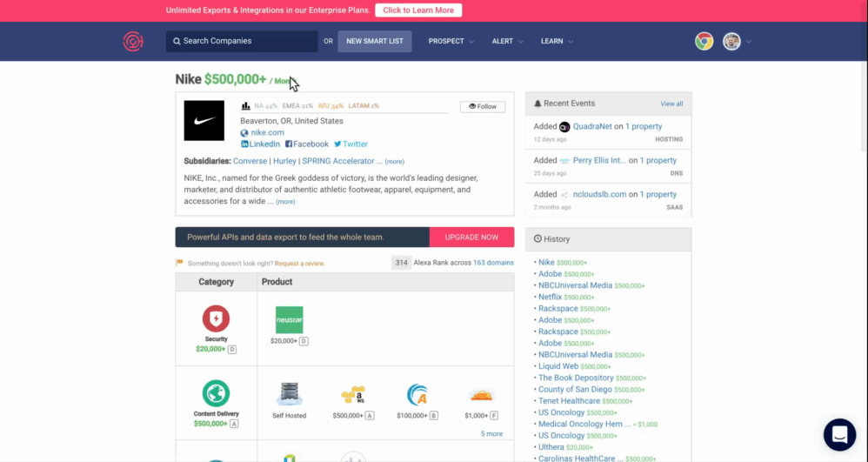The width and height of the screenshot is (868, 462).
Task: Click the 314 Alexa Rank value
Action: [x=401, y=263]
